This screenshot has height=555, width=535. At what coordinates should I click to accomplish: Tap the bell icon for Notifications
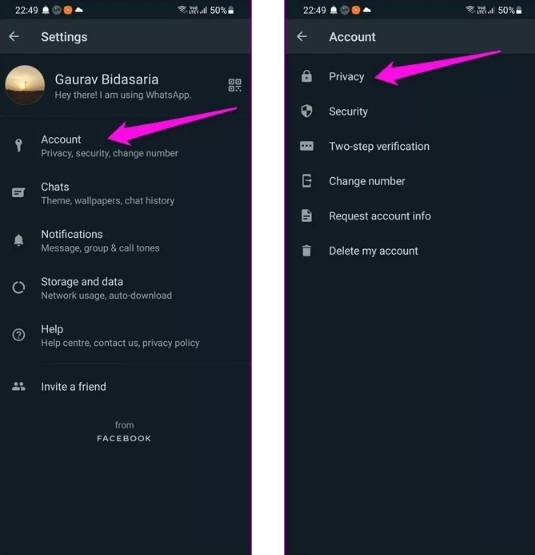pos(18,240)
